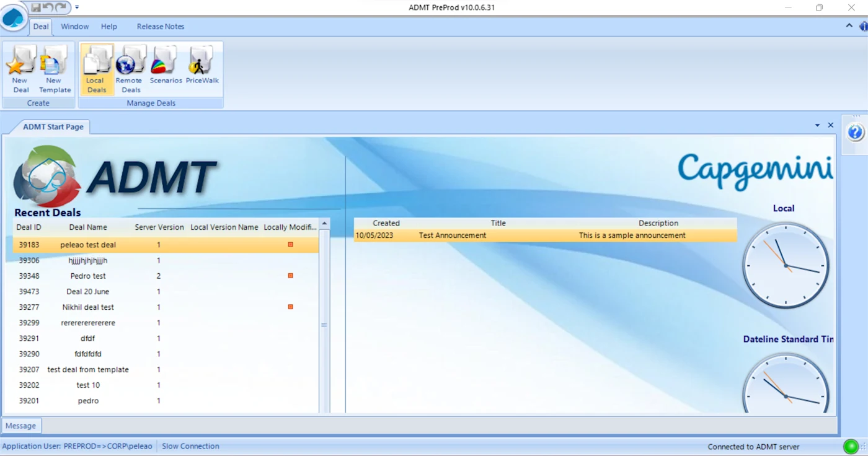Click the orange modified marker for Nikhil deal test
Image resolution: width=868 pixels, height=456 pixels.
point(290,307)
